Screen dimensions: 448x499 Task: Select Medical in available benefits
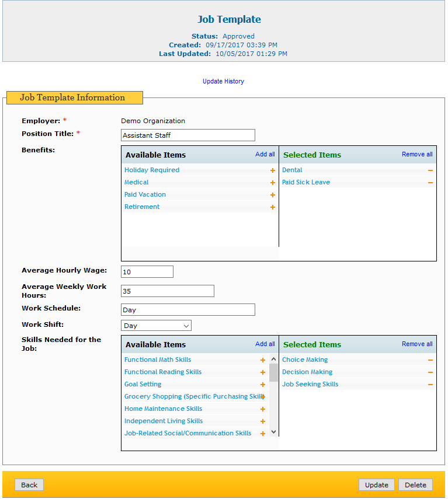(136, 182)
